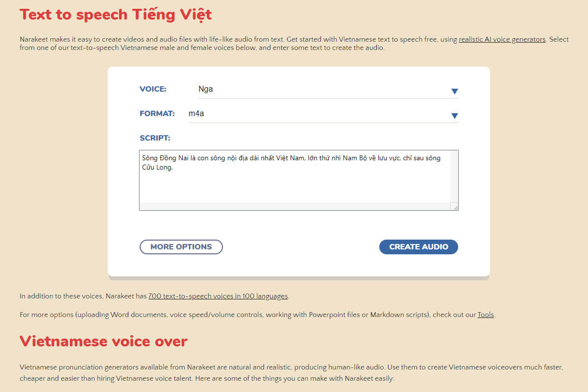This screenshot has height=392, width=588.
Task: Place cursor after 'Cửu Long.' in script
Action: pyautogui.click(x=174, y=168)
